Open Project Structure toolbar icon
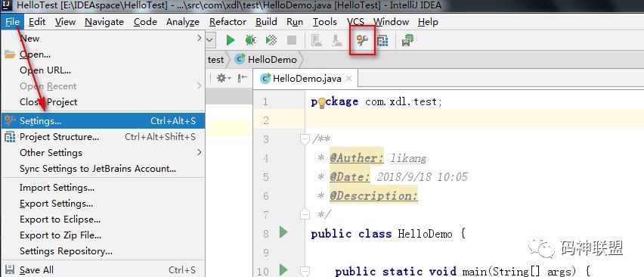Screen dimensions: 644x277 click(382, 40)
